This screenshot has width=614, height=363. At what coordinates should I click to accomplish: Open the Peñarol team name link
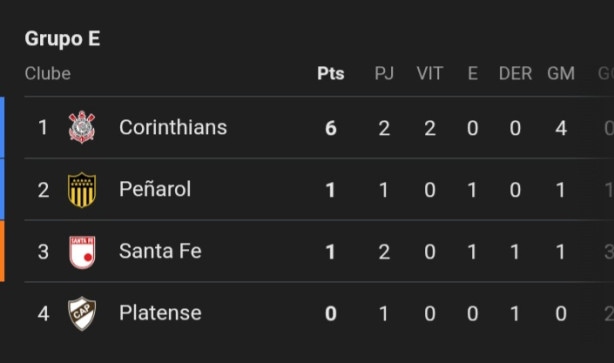point(155,189)
